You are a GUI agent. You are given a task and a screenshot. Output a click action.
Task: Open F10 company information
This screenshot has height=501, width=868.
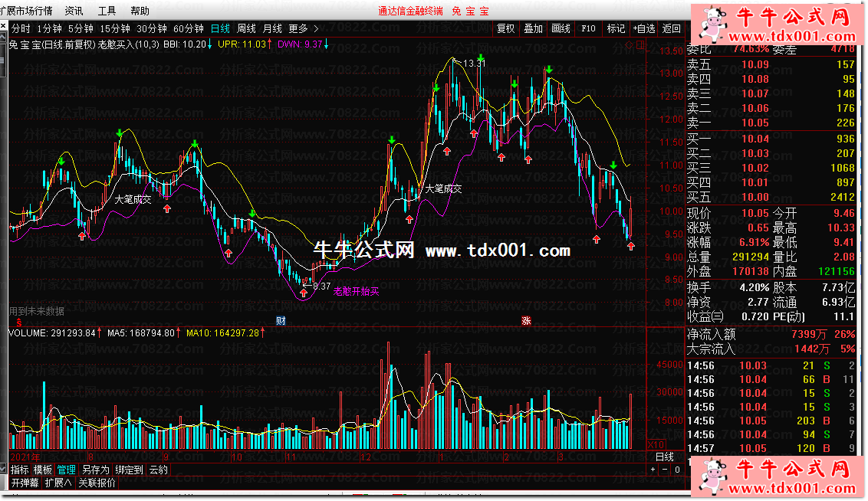click(589, 28)
